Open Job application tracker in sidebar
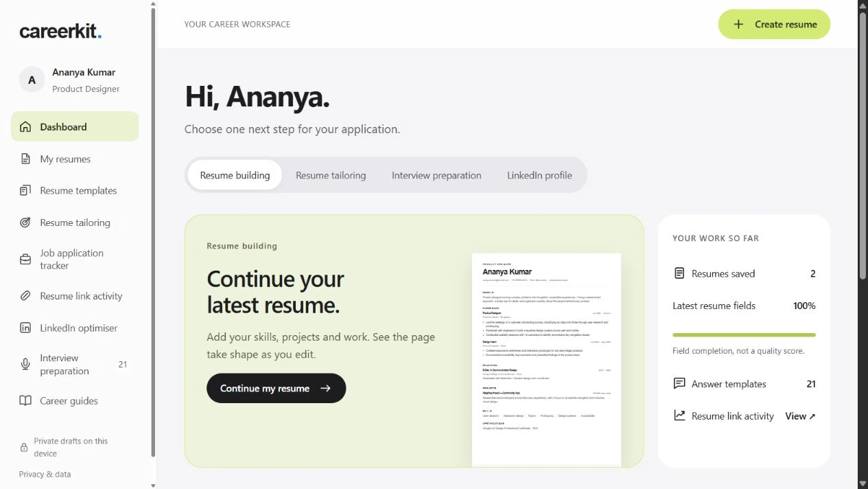The height and width of the screenshot is (489, 868). tap(75, 259)
